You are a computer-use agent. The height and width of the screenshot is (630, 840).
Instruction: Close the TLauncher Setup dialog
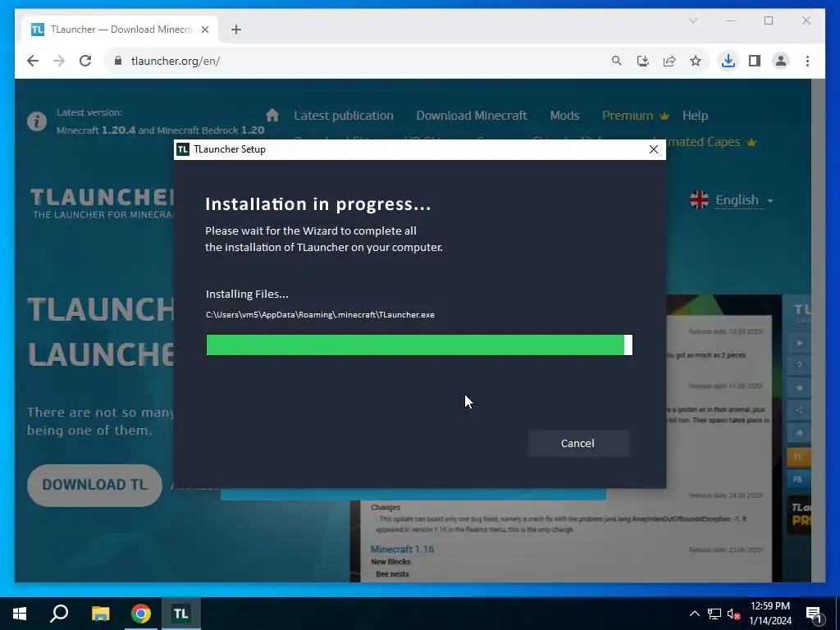654,149
